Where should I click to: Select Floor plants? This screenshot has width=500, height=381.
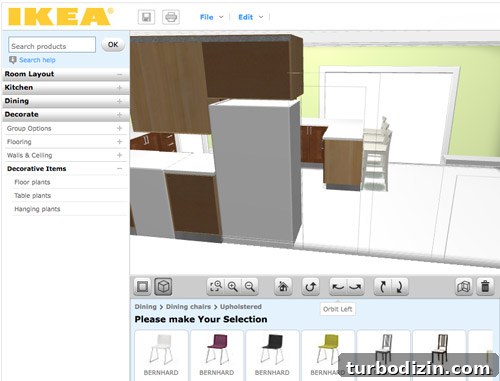[32, 182]
